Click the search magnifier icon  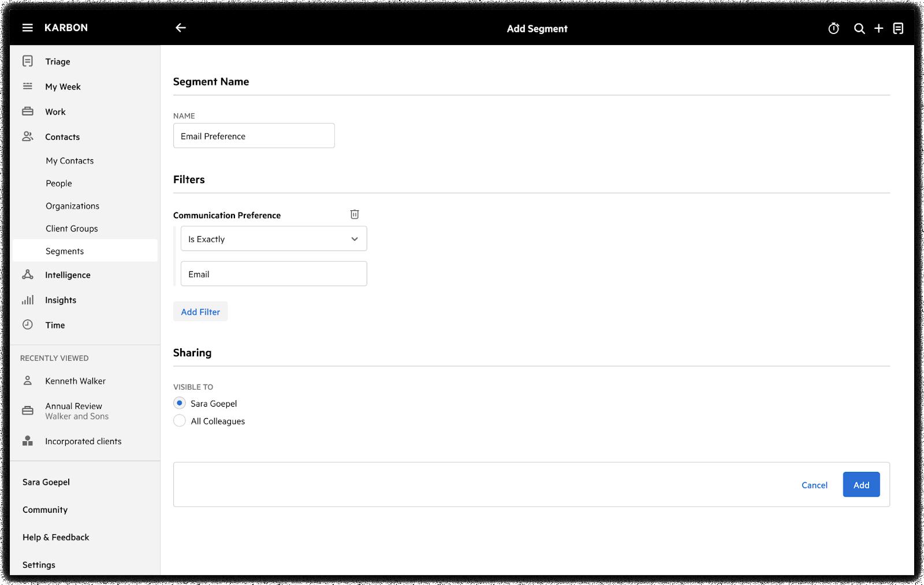859,28
